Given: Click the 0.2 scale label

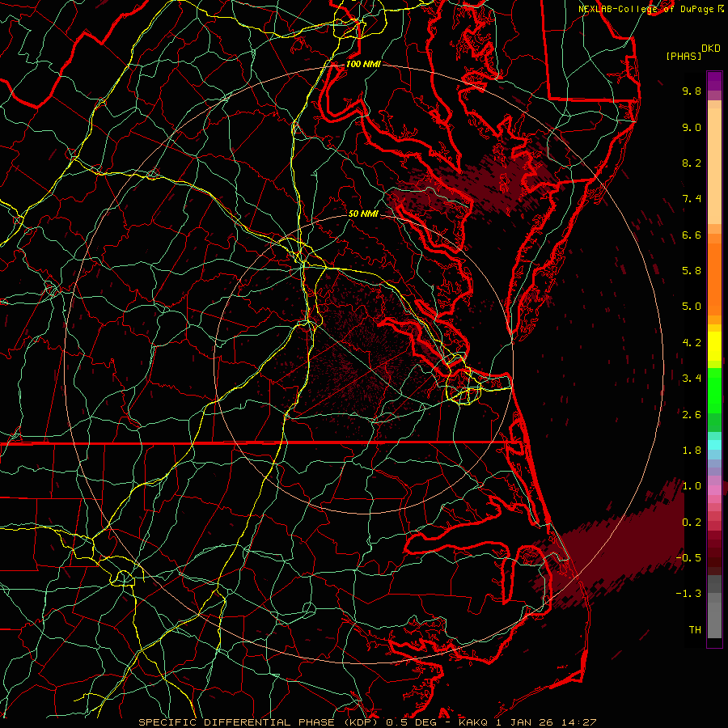Looking at the screenshot, I should coord(692,523).
